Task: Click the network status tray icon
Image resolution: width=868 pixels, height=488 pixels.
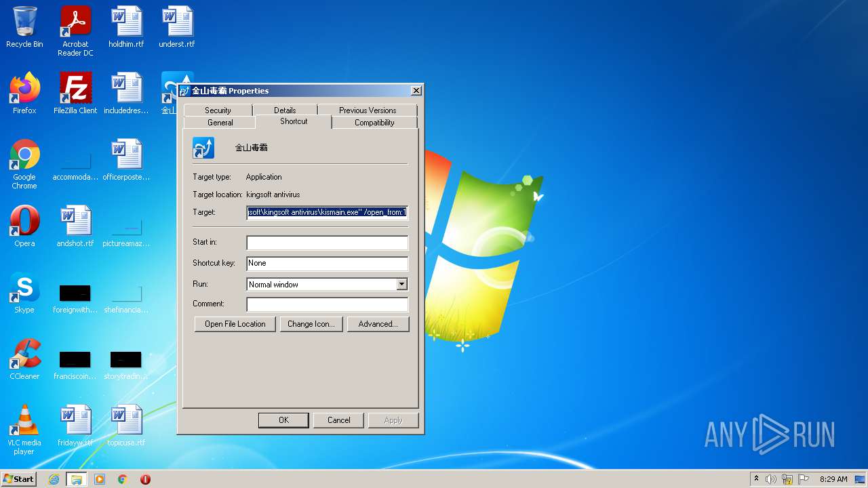Action: (x=787, y=479)
